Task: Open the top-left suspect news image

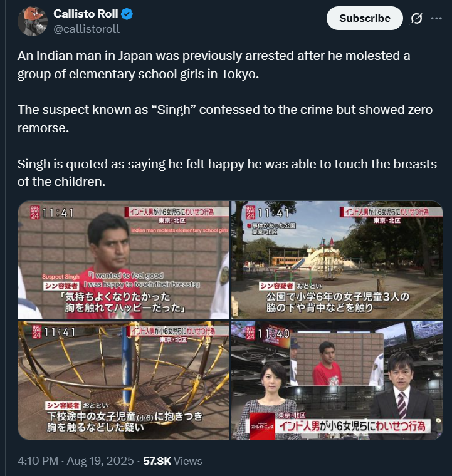Action: (x=124, y=260)
